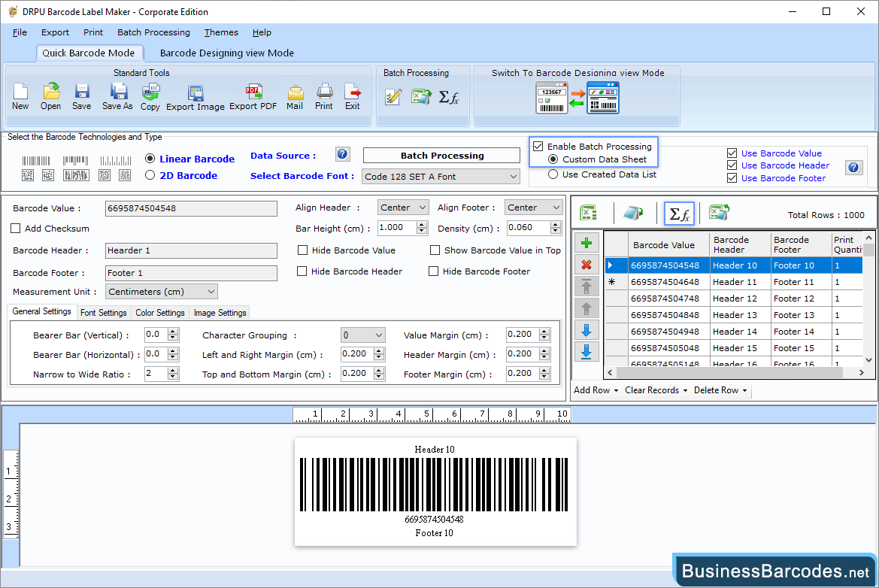Check Show Barcode Value in Top
Image resolution: width=879 pixels, height=588 pixels.
[x=435, y=250]
